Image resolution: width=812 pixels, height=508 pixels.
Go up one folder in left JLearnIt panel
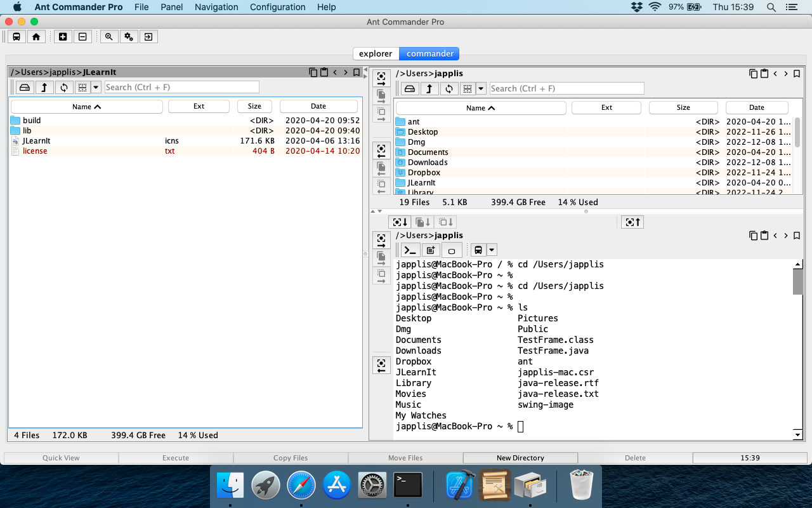(x=44, y=88)
